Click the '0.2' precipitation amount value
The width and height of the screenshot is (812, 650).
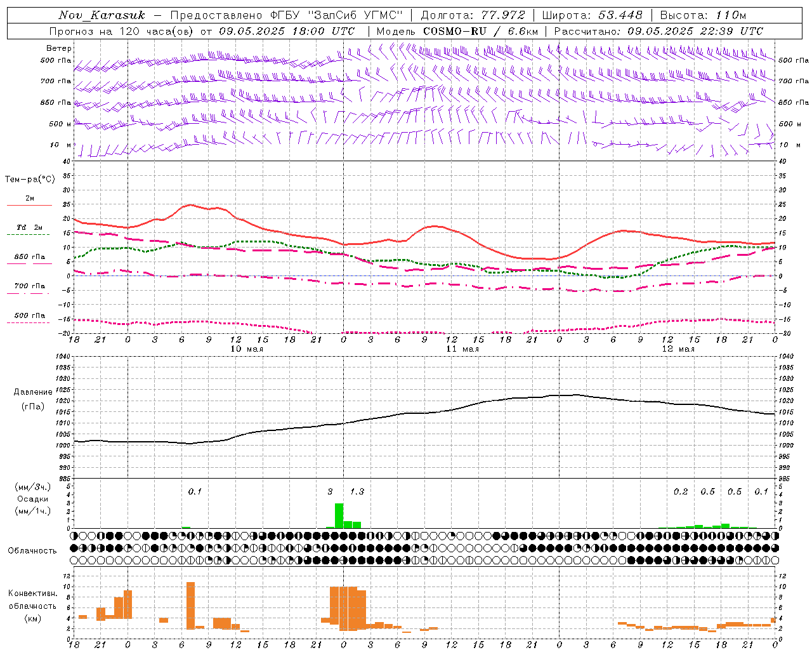pyautogui.click(x=681, y=491)
